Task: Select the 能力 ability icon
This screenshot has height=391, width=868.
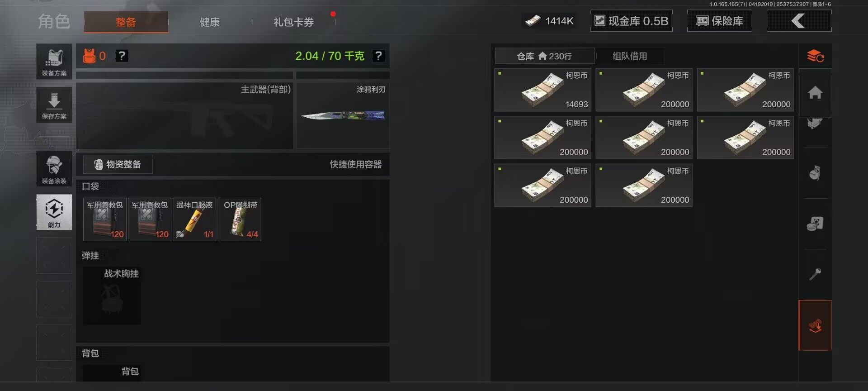Action: [x=54, y=212]
